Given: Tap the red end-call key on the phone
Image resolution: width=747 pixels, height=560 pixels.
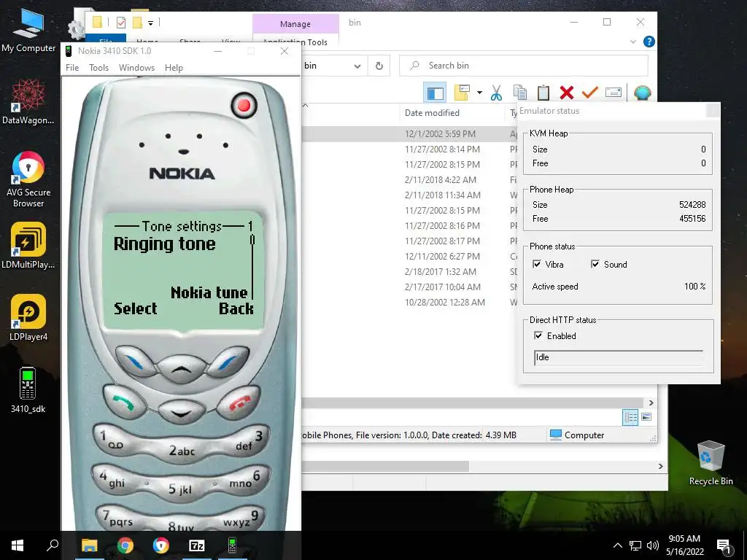Looking at the screenshot, I should point(239,402).
